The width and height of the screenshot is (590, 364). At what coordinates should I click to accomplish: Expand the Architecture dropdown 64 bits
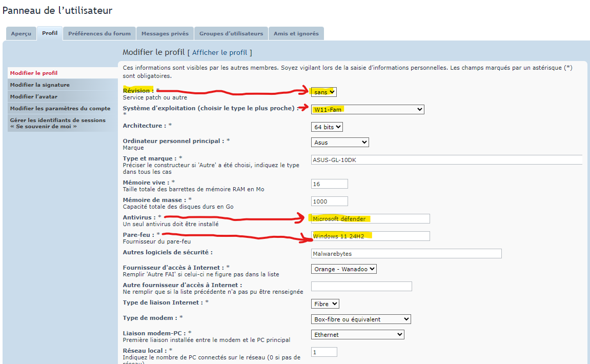pyautogui.click(x=327, y=127)
